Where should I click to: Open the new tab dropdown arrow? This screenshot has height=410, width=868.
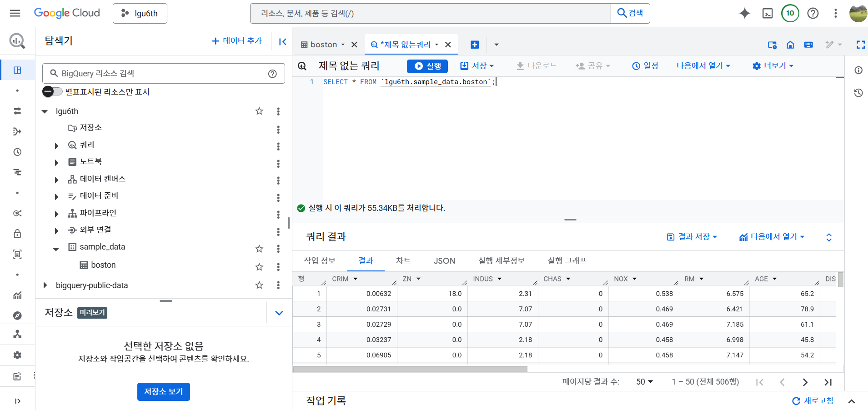(497, 45)
